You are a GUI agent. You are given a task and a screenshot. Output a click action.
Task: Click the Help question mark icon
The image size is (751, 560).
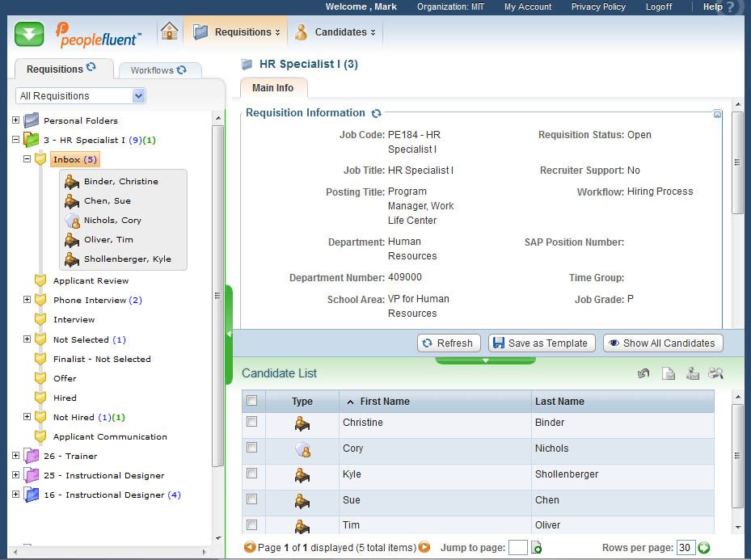click(x=731, y=7)
